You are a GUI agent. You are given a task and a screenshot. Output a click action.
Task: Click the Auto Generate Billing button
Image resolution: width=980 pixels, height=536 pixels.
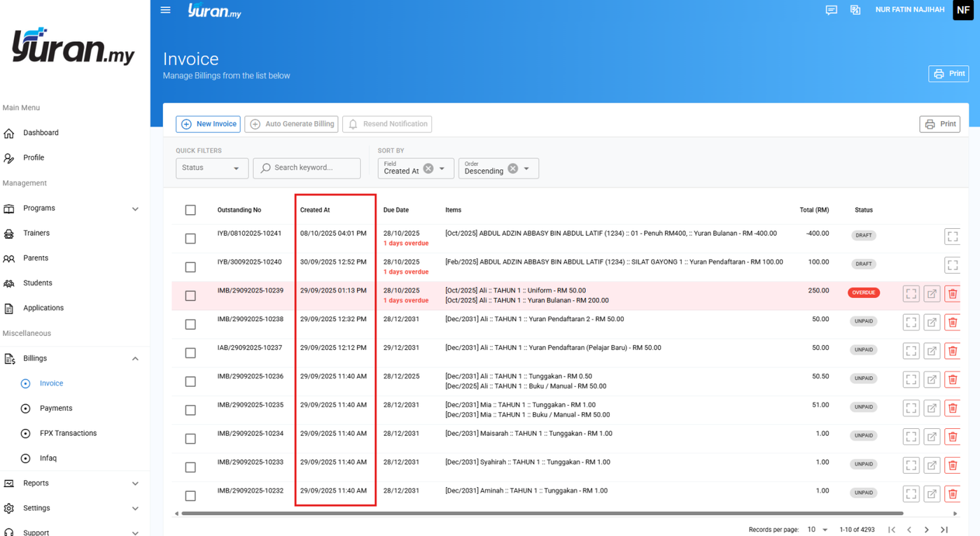(x=291, y=124)
